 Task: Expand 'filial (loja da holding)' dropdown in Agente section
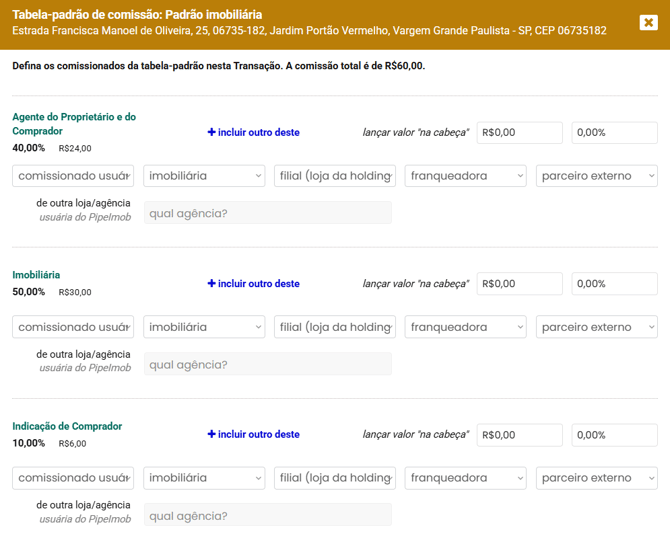pos(335,176)
